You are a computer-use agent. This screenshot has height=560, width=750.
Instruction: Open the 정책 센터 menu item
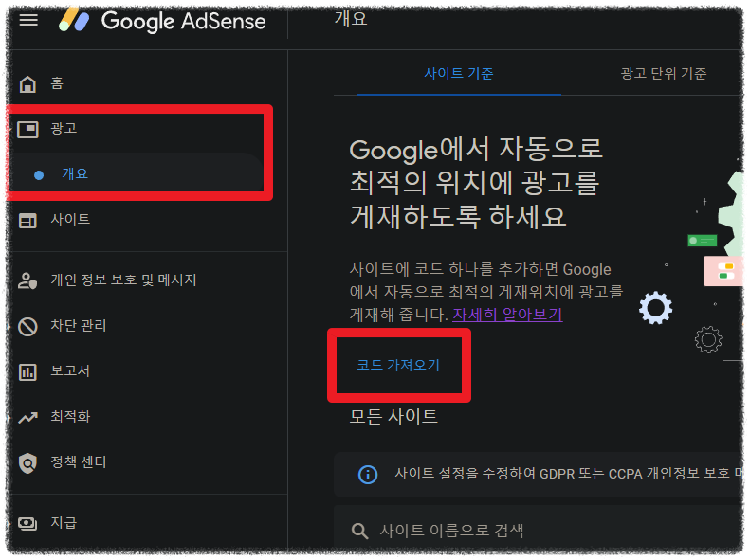coord(79,462)
